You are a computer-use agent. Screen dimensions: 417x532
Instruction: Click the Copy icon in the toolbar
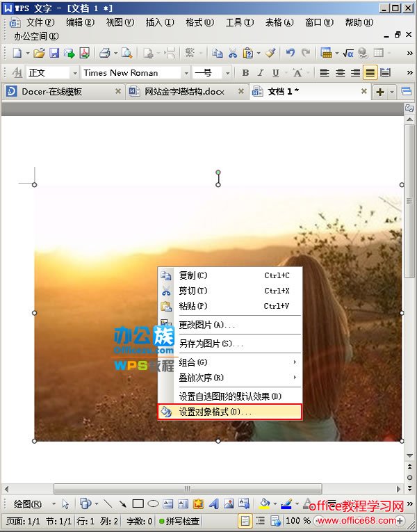tap(217, 53)
